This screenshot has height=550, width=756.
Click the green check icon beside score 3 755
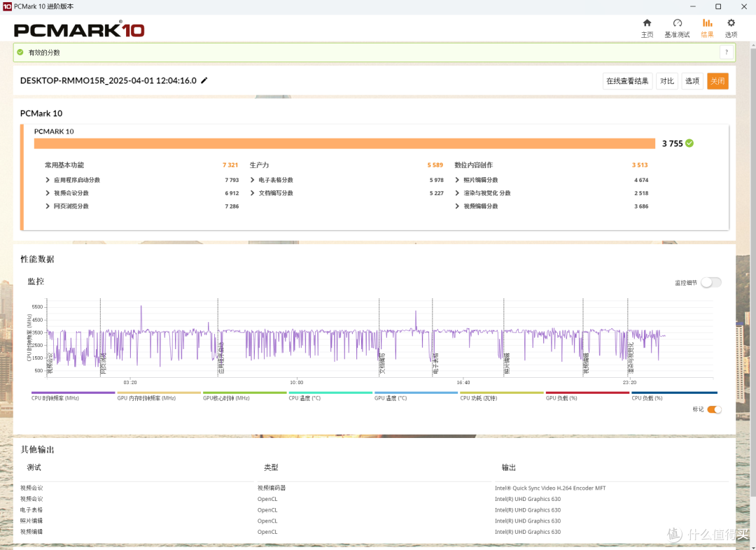(689, 143)
